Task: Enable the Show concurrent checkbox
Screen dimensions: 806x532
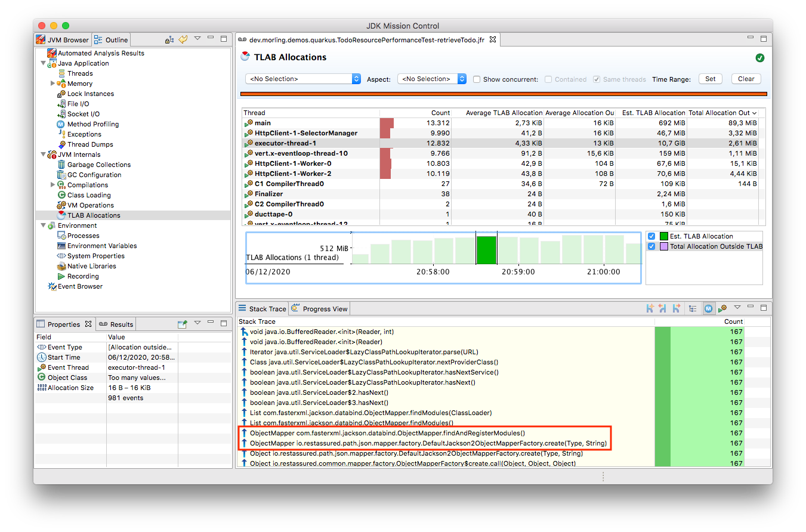Action: coord(477,79)
